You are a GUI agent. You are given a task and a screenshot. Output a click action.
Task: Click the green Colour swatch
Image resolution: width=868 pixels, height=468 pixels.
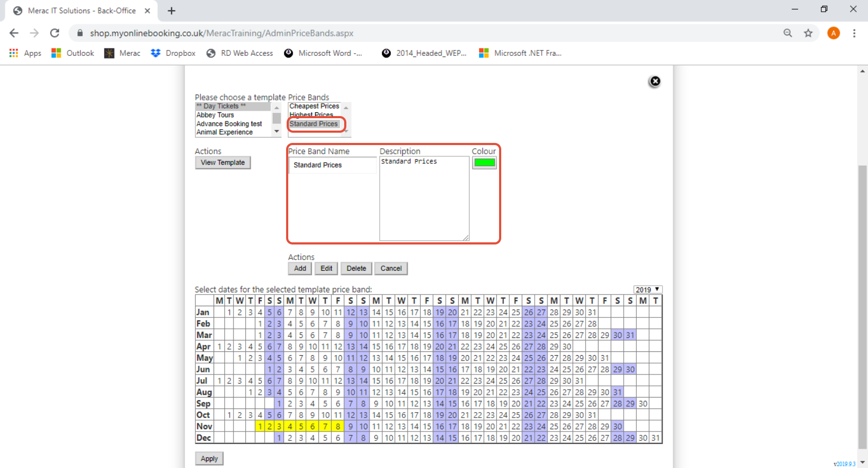(x=484, y=163)
